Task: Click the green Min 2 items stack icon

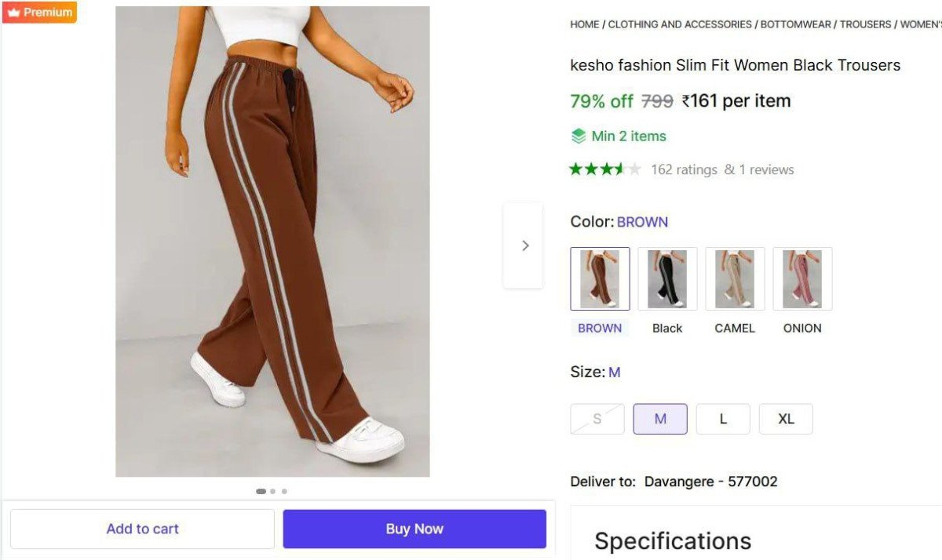Action: coord(579,136)
